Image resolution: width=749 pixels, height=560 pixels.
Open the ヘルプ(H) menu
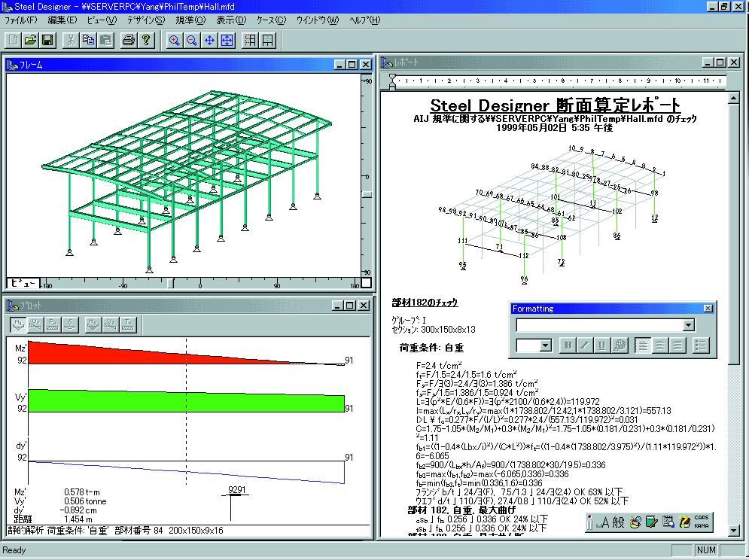coord(364,20)
